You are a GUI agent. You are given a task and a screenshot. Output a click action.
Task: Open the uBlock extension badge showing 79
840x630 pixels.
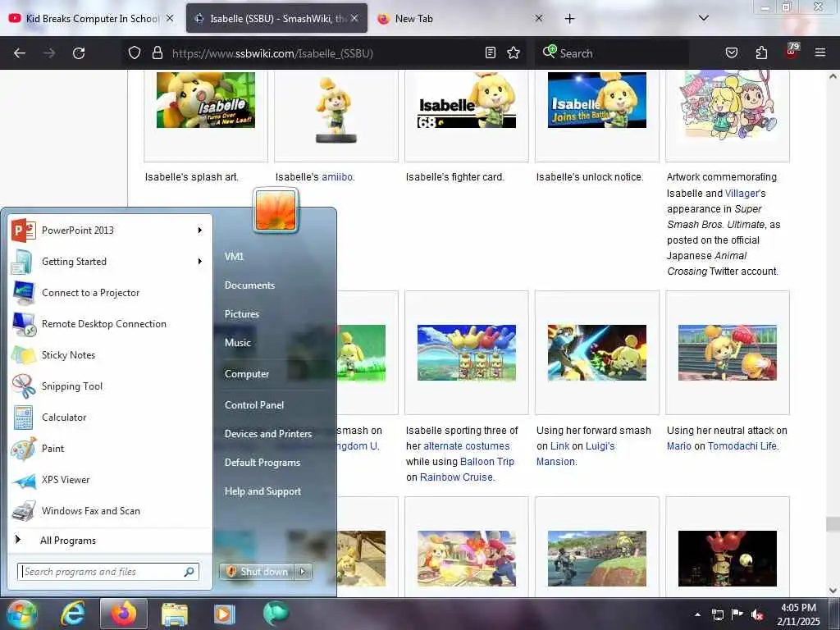tap(792, 51)
